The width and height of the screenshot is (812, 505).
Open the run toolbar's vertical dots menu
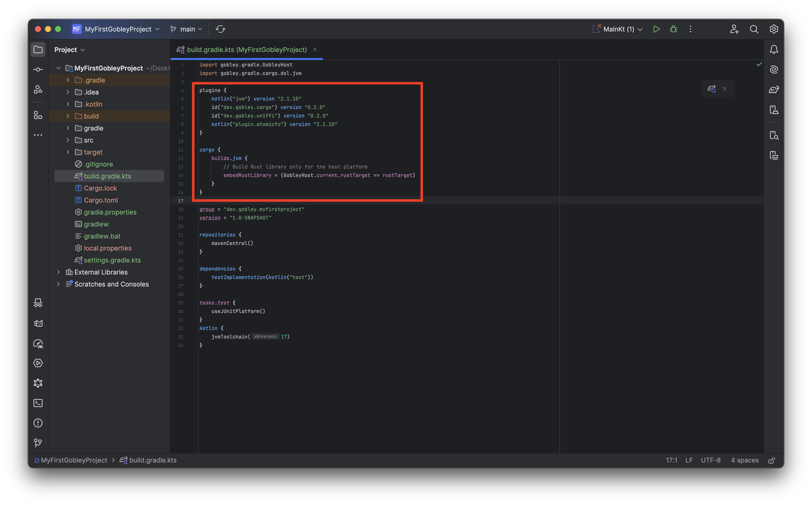coord(690,29)
